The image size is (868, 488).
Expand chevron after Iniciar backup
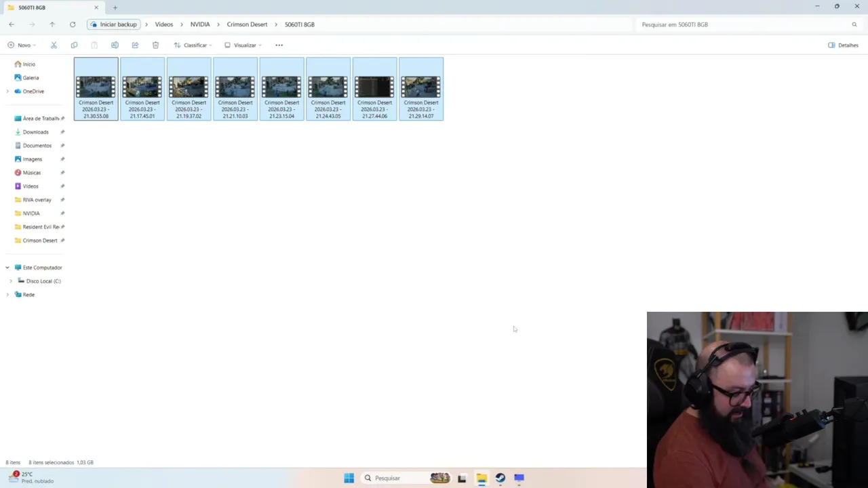[146, 24]
